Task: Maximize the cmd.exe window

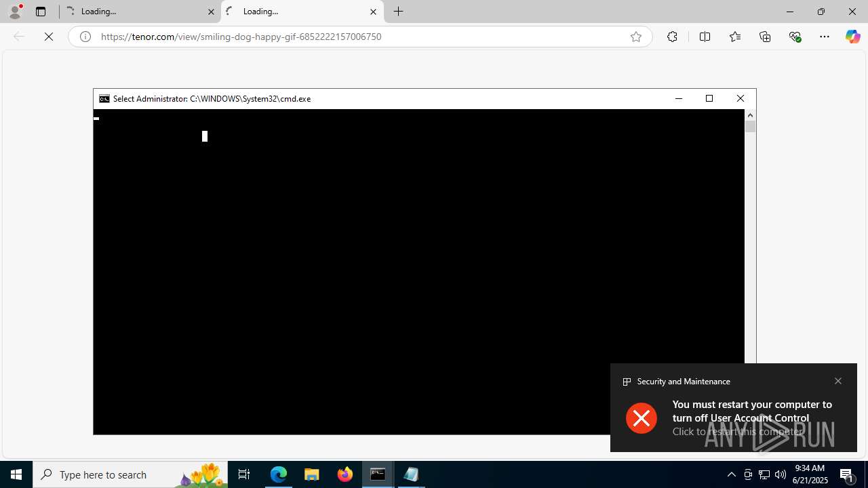Action: (x=709, y=99)
